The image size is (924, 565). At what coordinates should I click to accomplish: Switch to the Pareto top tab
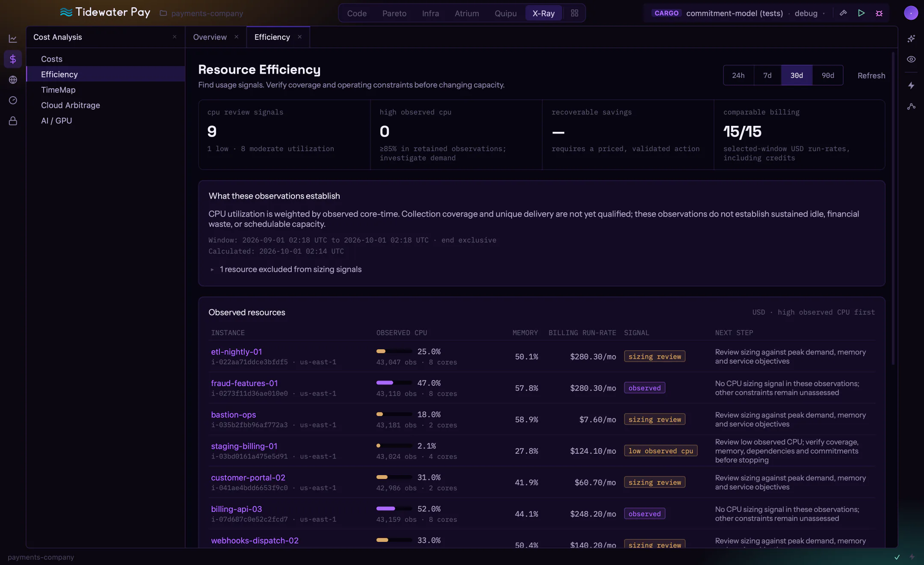click(x=394, y=13)
